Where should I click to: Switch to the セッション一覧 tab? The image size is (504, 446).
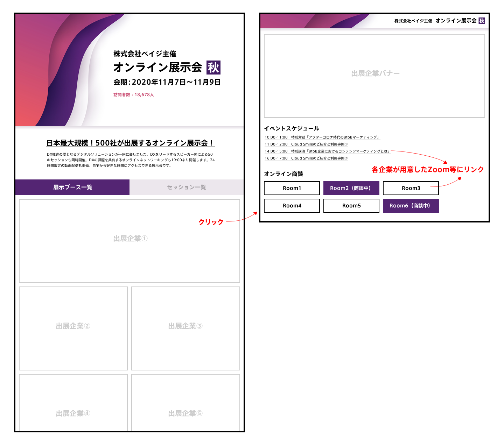coord(187,187)
